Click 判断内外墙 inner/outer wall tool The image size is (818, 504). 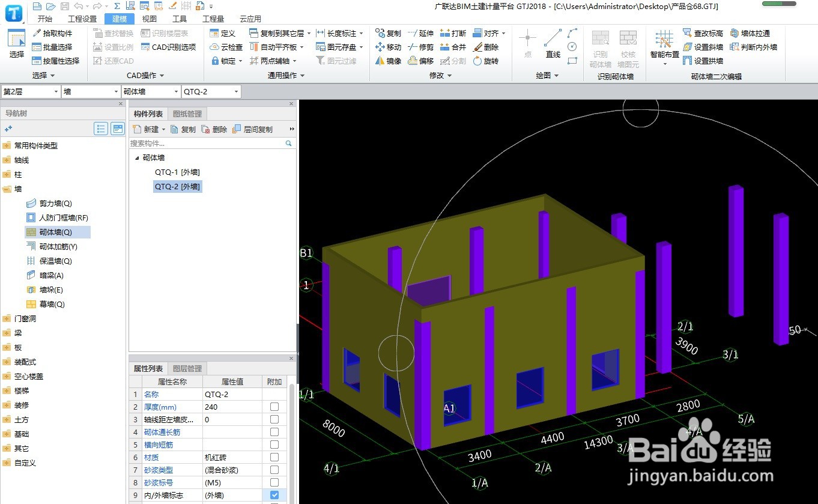pyautogui.click(x=754, y=47)
